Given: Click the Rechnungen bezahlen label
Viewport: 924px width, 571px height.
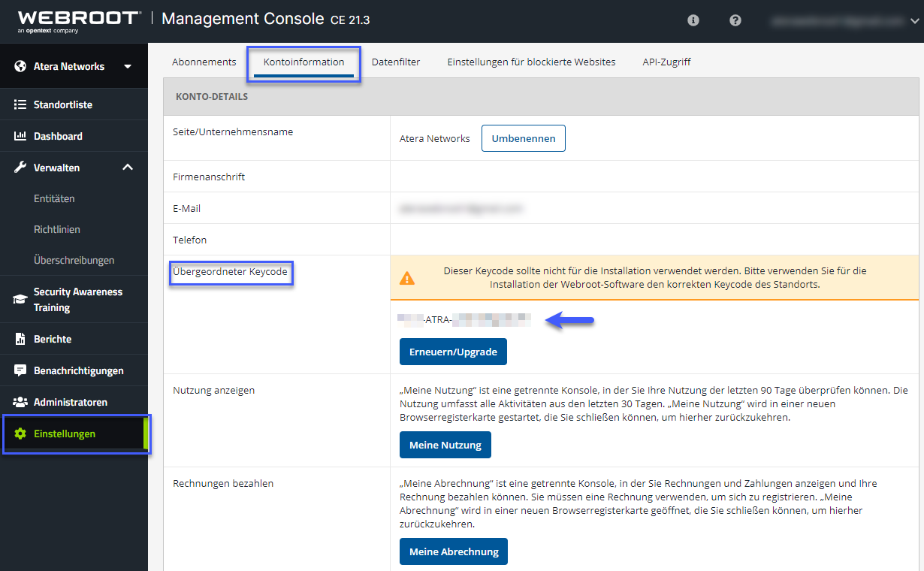Looking at the screenshot, I should [223, 483].
